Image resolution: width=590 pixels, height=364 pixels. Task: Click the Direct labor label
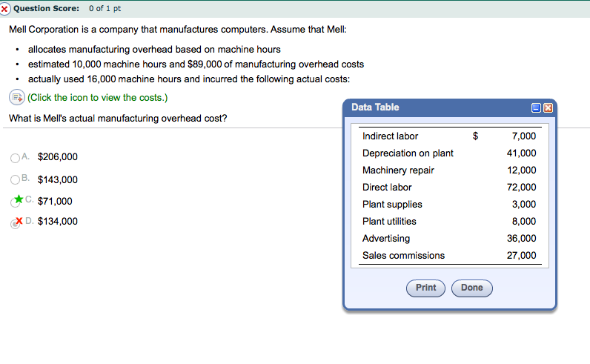click(387, 187)
